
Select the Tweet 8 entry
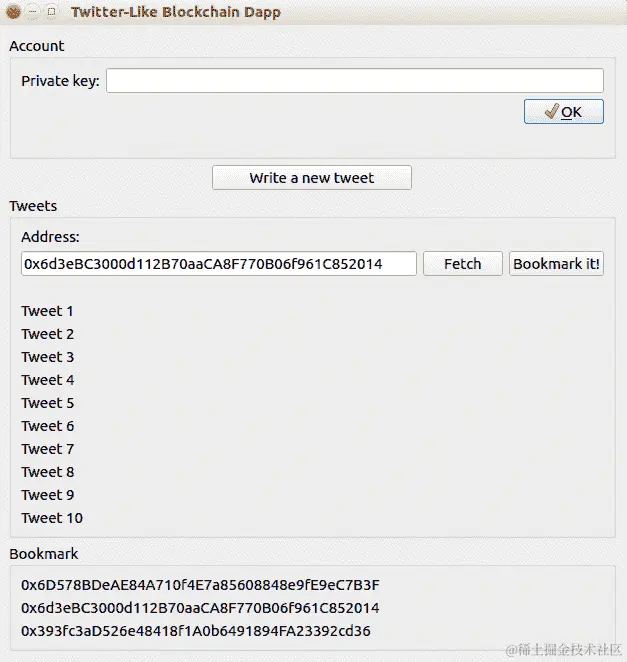[x=48, y=472]
